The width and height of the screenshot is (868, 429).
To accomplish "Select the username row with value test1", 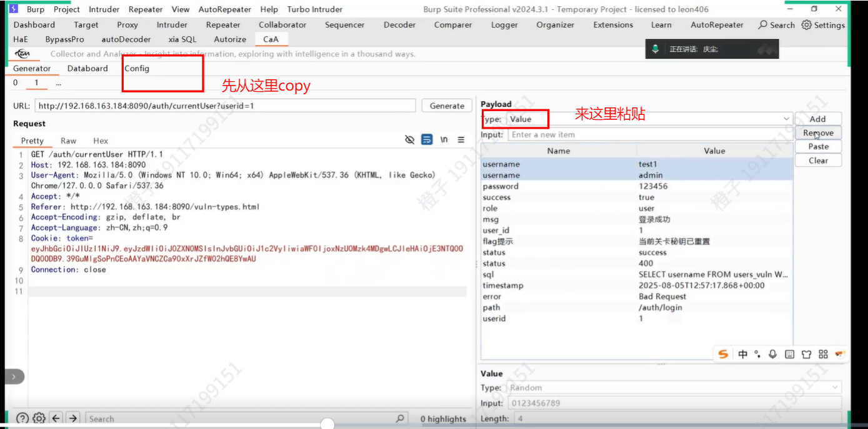I will [636, 164].
